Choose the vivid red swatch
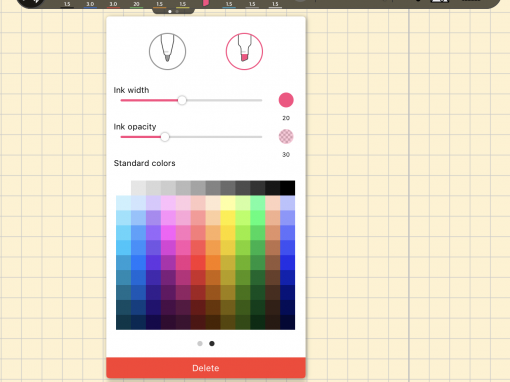 point(198,263)
